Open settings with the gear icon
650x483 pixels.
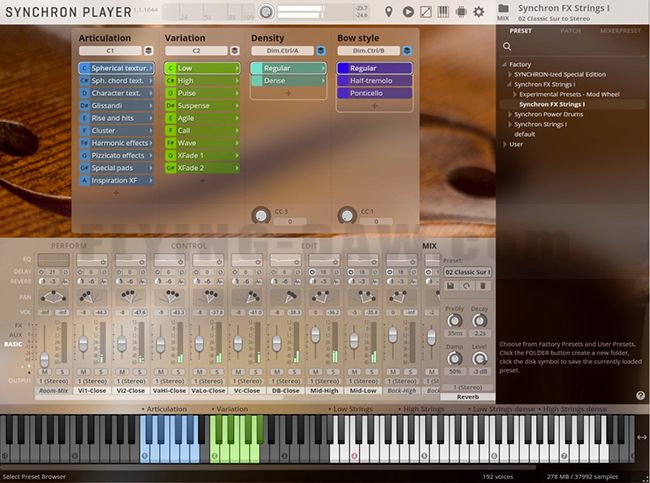[x=479, y=12]
